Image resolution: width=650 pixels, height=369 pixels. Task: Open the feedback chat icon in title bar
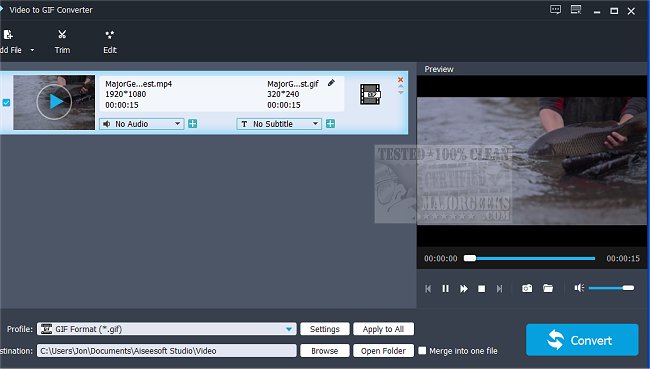coord(555,10)
